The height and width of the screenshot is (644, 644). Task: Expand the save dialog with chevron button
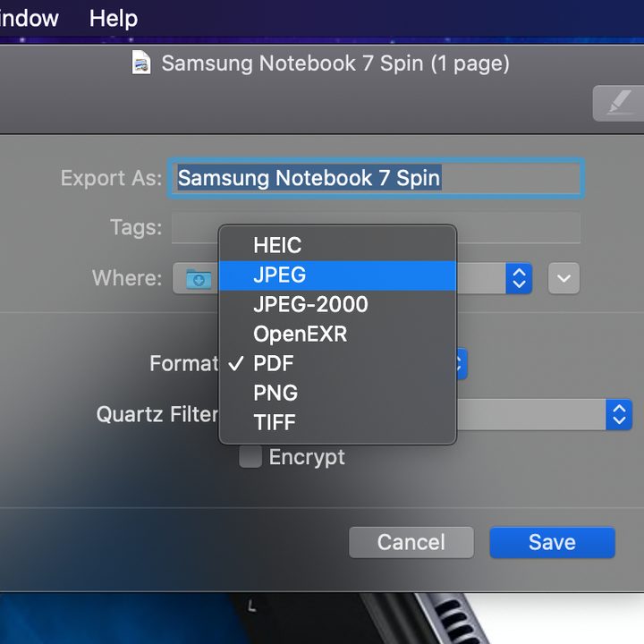click(563, 278)
